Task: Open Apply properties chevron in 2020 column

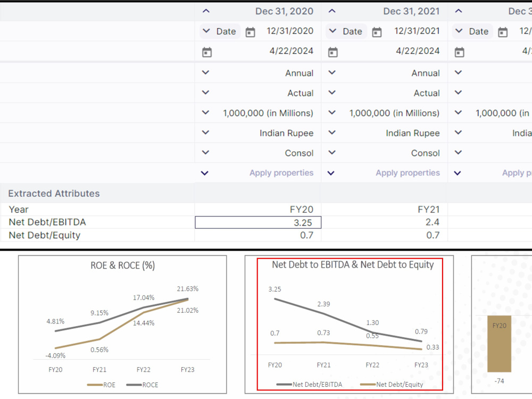Action: click(205, 173)
